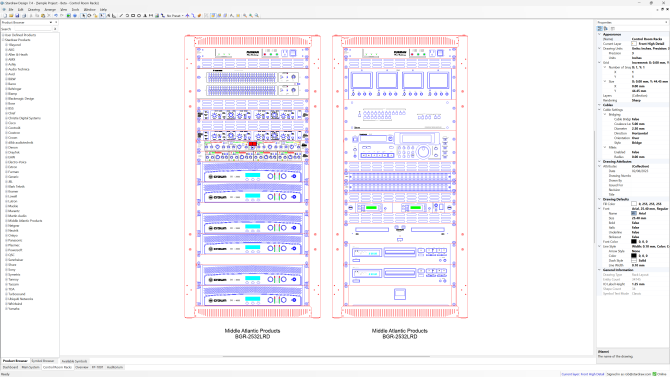The image size is (670, 377).
Task: Select the ellipse drawing tool
Action: 139,15
